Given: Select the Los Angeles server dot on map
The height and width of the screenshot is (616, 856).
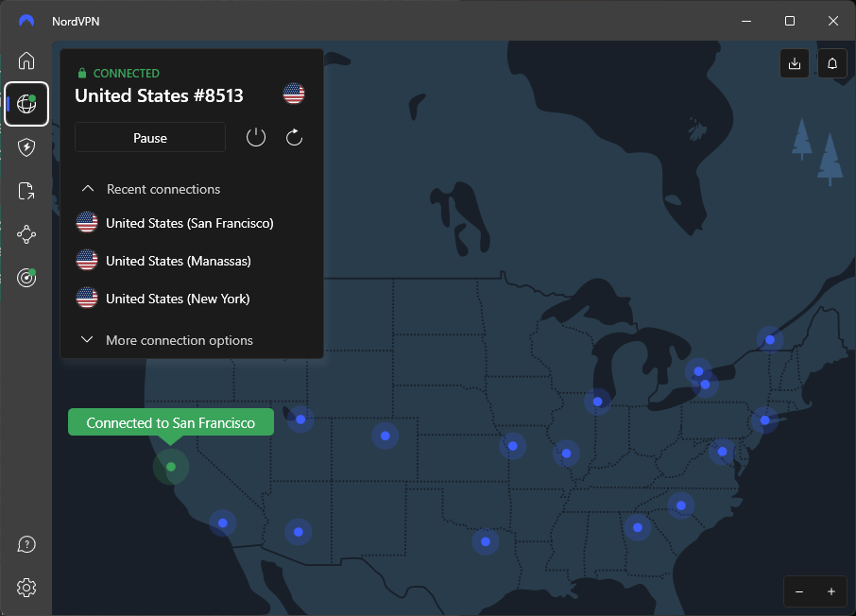Looking at the screenshot, I should click(x=223, y=522).
